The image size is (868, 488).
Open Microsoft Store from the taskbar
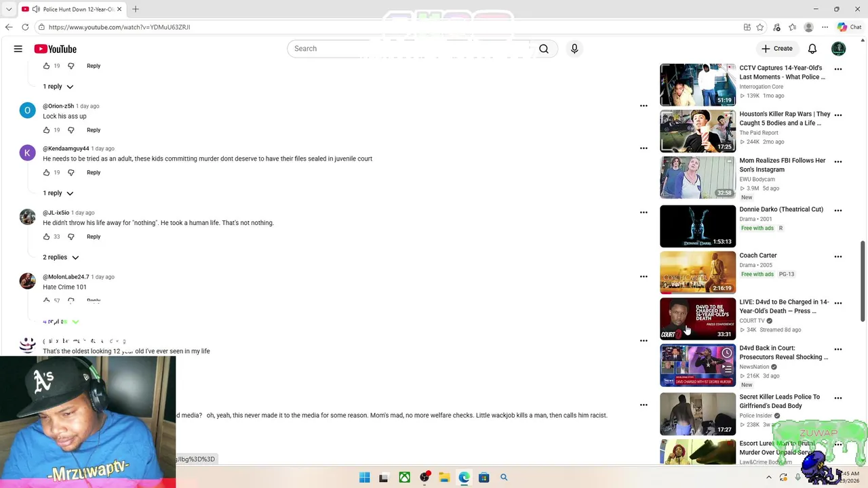coord(484,477)
